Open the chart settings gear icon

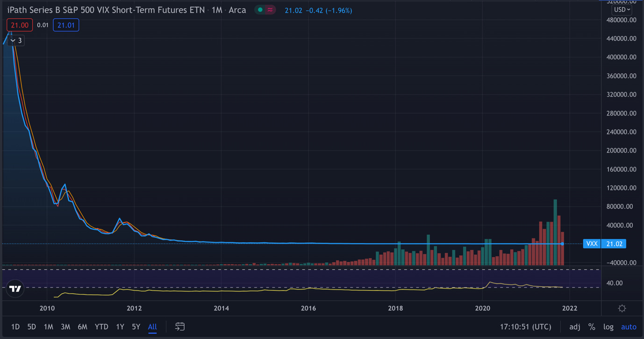[x=622, y=308]
